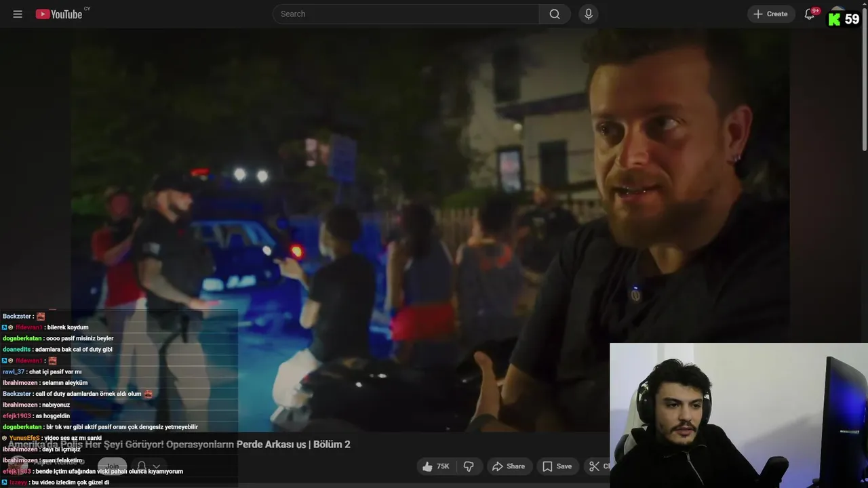Click the page scrollbar up arrow

point(864,4)
